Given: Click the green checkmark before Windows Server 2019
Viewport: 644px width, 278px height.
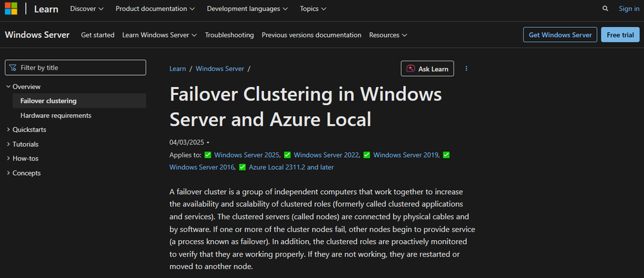Looking at the screenshot, I should point(367,155).
